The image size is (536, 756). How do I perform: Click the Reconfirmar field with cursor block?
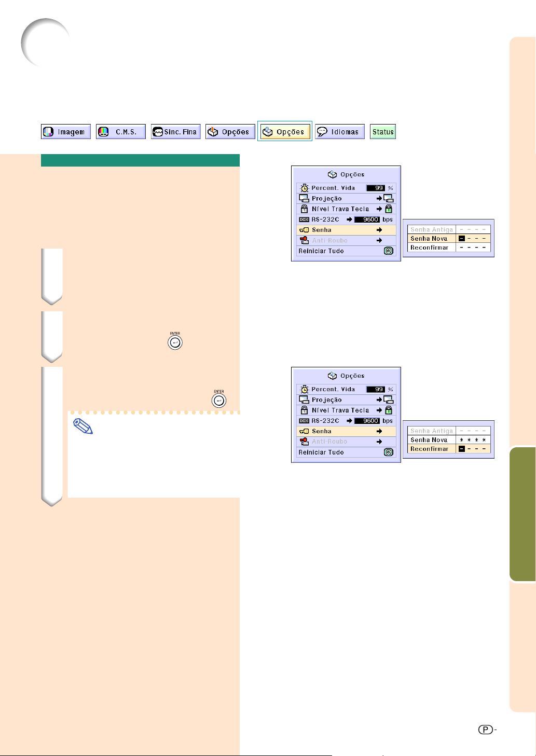pos(473,449)
